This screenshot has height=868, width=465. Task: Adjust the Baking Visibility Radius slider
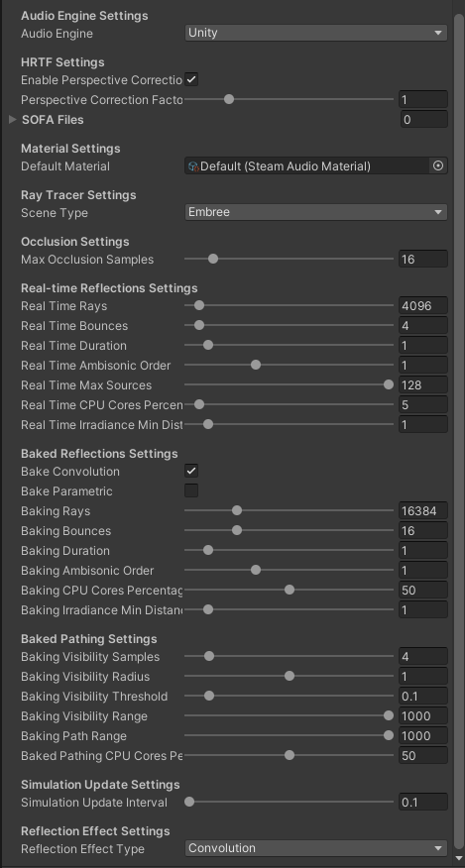click(289, 677)
